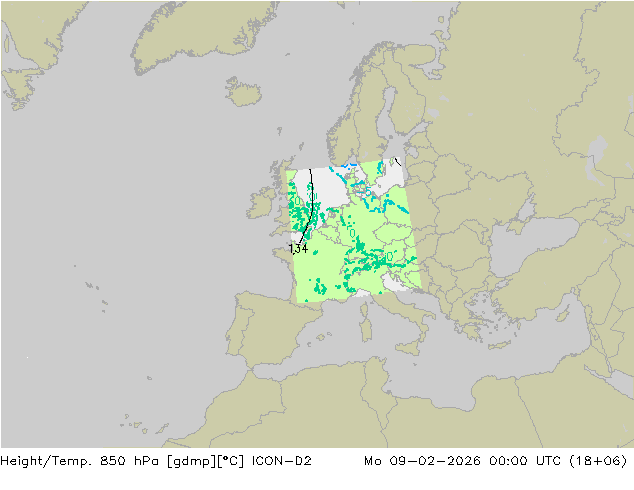Screen dimensions: 634x490
Task: Click the 134 contour height label
Action: 299,248
